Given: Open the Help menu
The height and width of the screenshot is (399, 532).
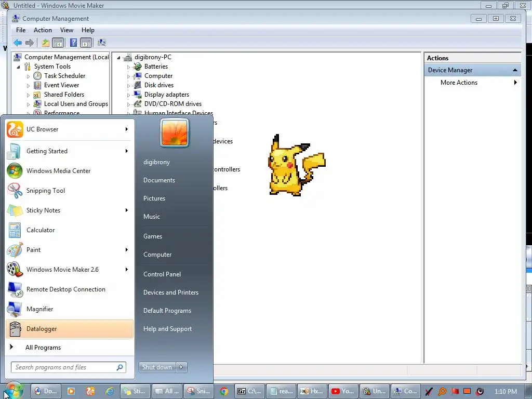Looking at the screenshot, I should click(x=88, y=30).
